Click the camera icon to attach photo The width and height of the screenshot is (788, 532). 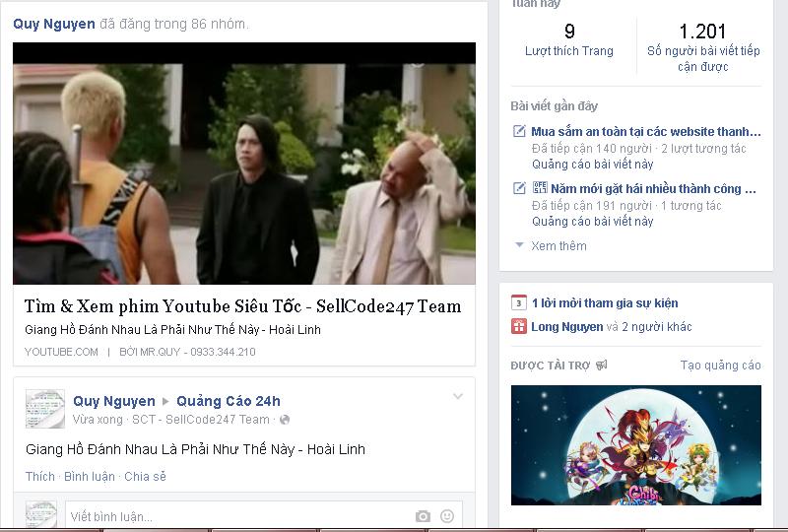pos(424,516)
